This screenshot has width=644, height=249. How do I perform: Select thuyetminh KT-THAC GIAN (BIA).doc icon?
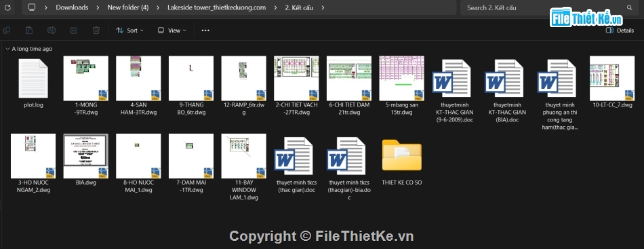click(x=504, y=78)
